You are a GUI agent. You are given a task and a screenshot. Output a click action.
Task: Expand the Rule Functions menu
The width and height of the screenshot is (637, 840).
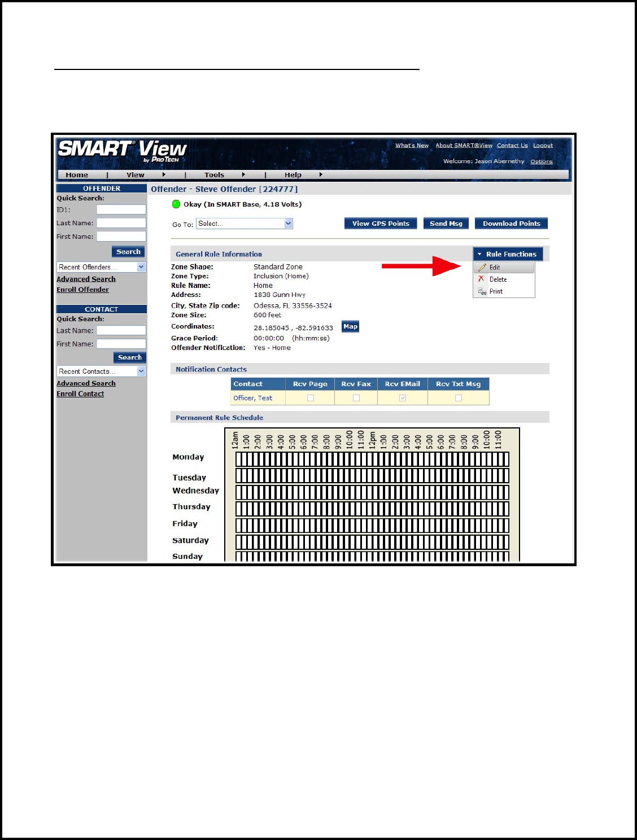[x=508, y=255]
